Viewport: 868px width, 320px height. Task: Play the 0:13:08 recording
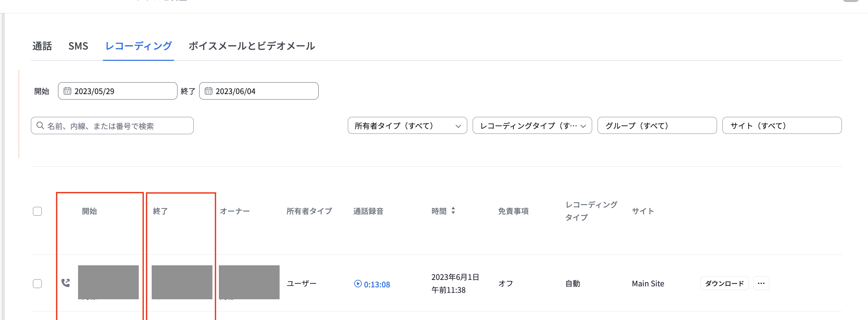[x=358, y=284]
